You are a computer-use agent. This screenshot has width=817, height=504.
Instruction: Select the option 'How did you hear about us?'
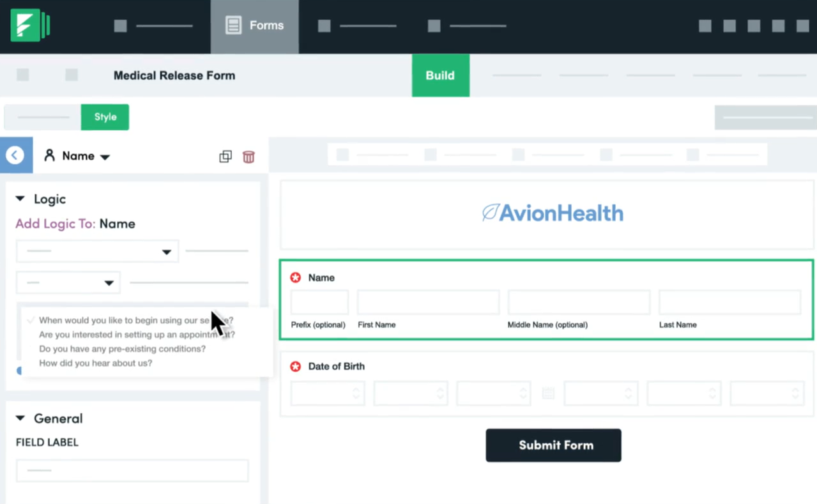[x=95, y=363]
